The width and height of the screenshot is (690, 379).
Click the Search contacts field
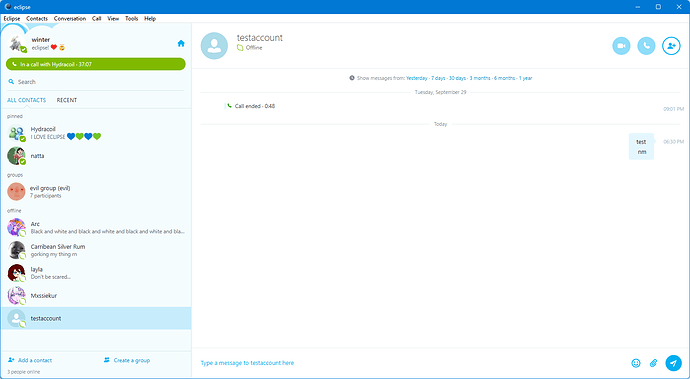point(96,82)
